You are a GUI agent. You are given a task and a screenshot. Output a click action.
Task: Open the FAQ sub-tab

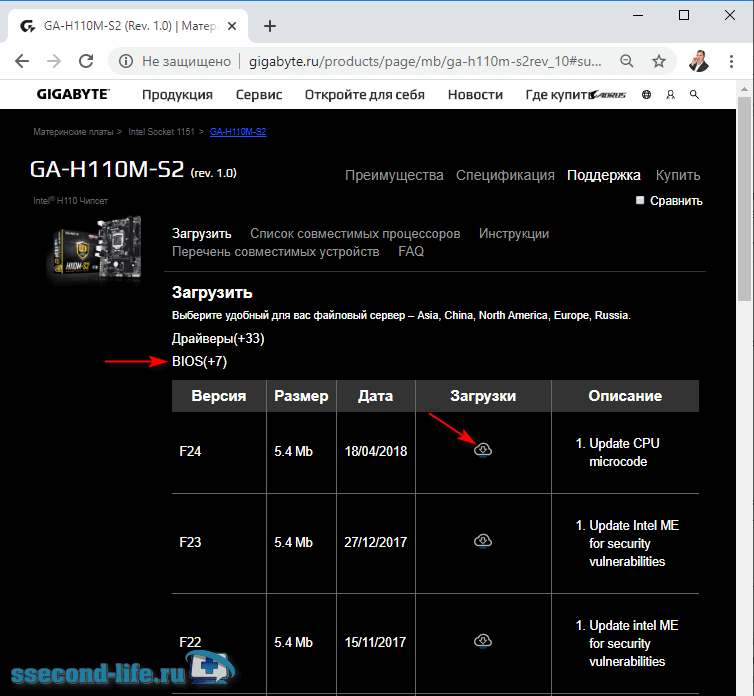point(411,252)
